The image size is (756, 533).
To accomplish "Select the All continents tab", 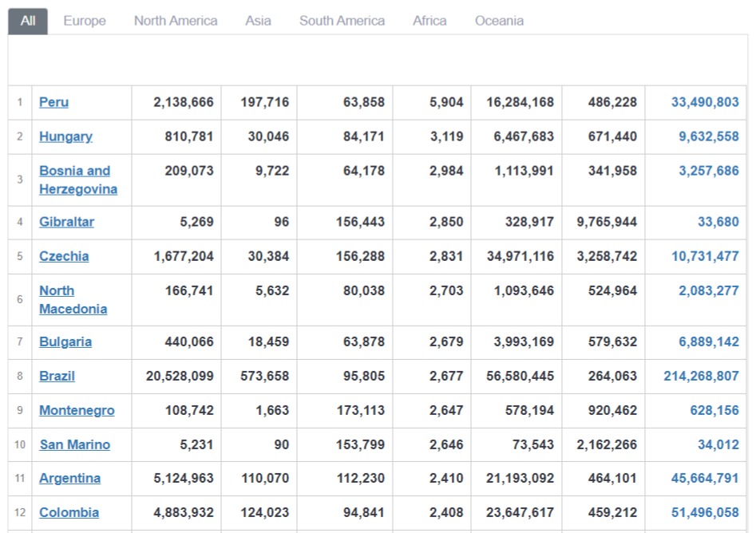I will tap(27, 22).
